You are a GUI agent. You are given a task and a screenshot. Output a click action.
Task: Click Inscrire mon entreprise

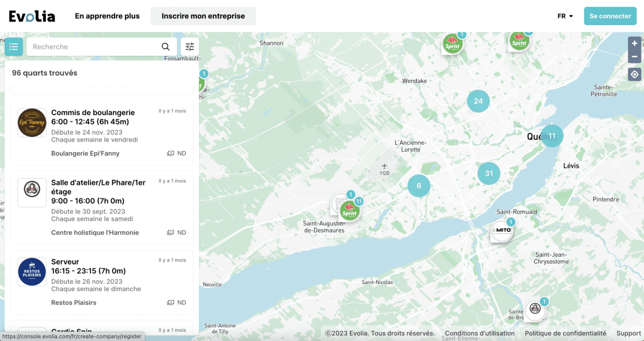203,16
